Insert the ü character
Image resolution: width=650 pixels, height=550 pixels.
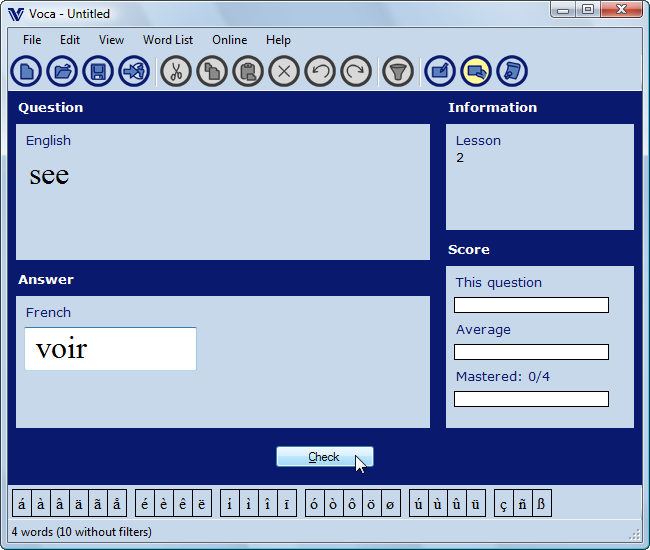(x=476, y=504)
